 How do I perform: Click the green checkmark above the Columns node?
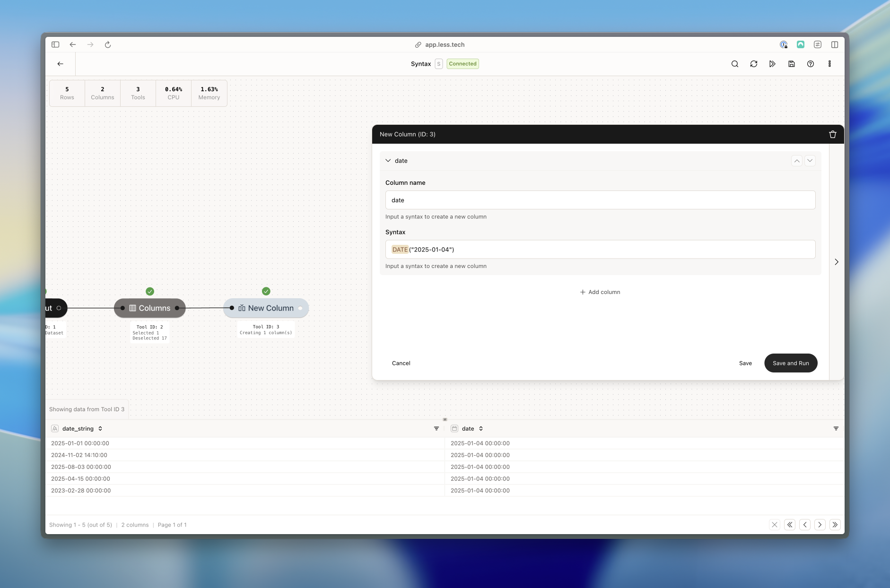150,291
